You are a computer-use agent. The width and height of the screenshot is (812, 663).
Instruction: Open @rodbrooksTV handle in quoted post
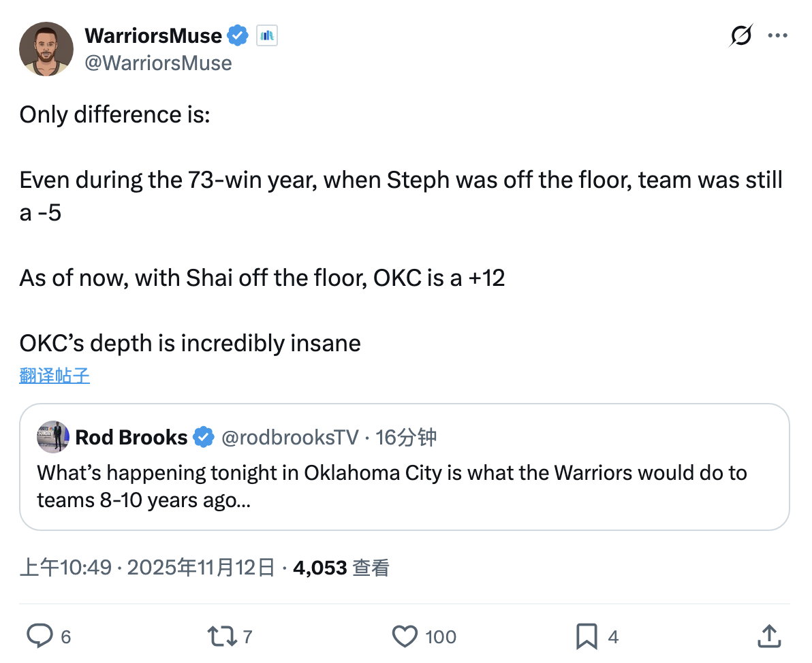pyautogui.click(x=290, y=437)
